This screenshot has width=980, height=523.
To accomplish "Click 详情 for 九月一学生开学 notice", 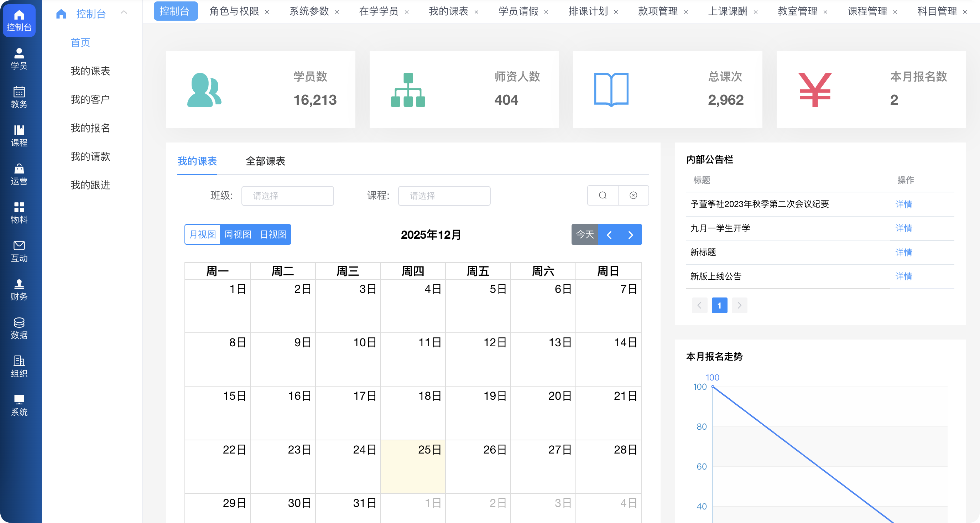I will 903,228.
